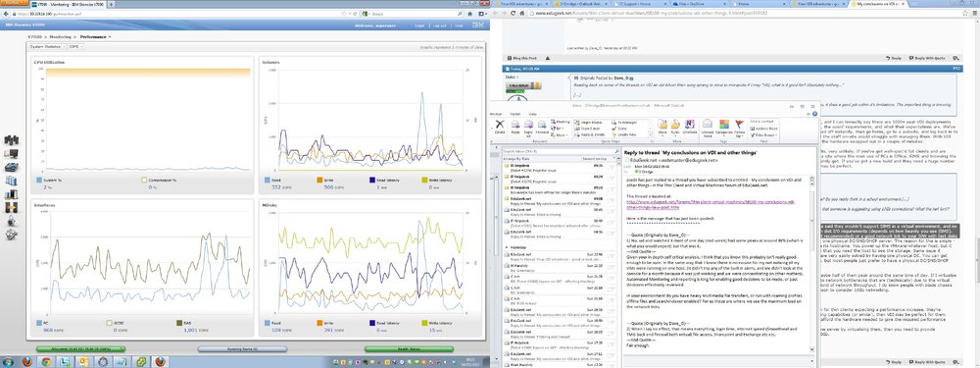Open the Hosts icon in Storwize sidebar

click(x=11, y=194)
